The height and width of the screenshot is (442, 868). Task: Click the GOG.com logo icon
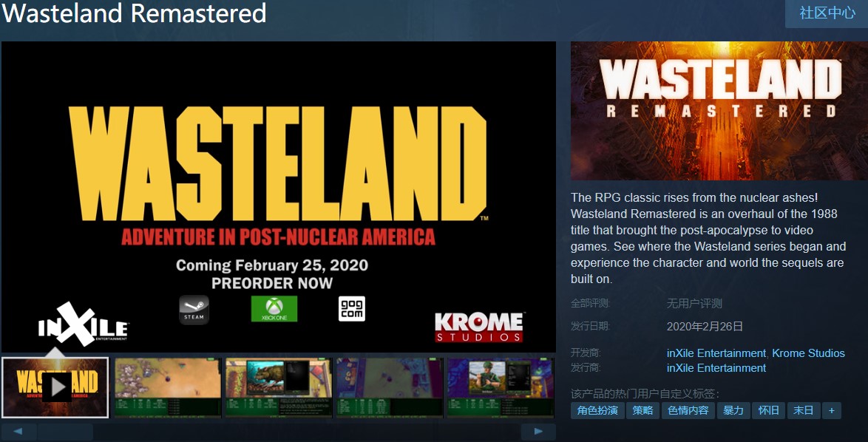coord(351,309)
